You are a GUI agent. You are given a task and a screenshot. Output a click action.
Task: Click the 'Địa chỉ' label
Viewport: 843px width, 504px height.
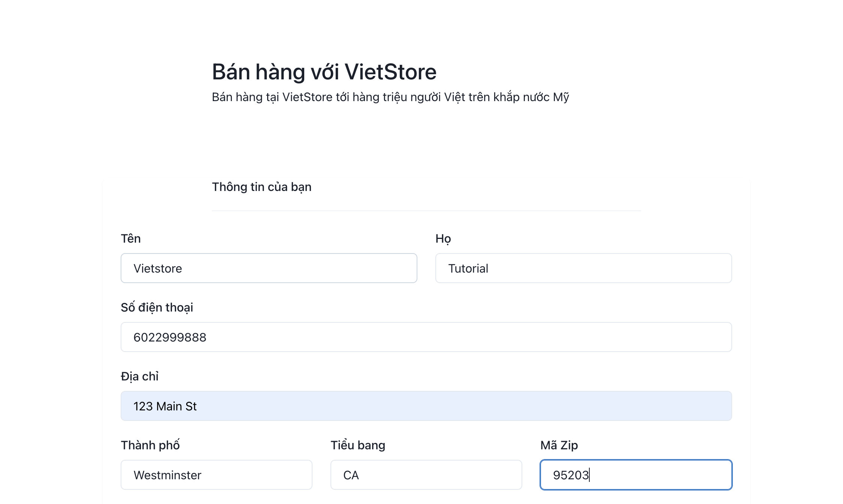click(140, 376)
